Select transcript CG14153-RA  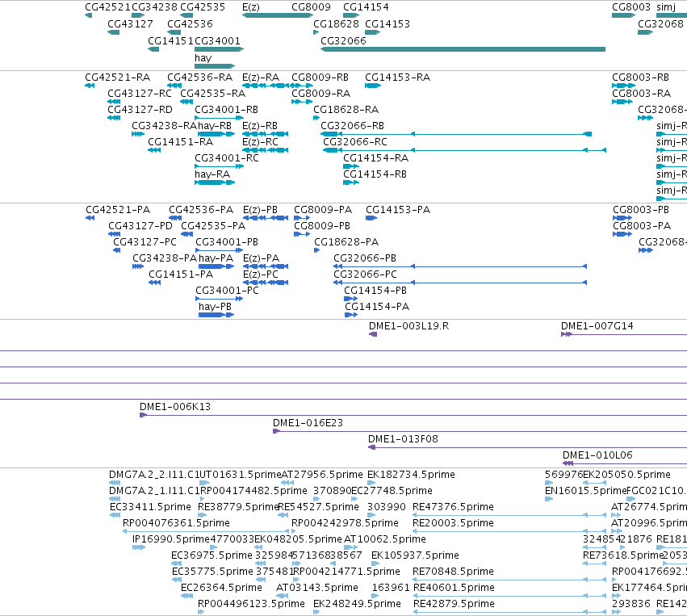[x=397, y=78]
